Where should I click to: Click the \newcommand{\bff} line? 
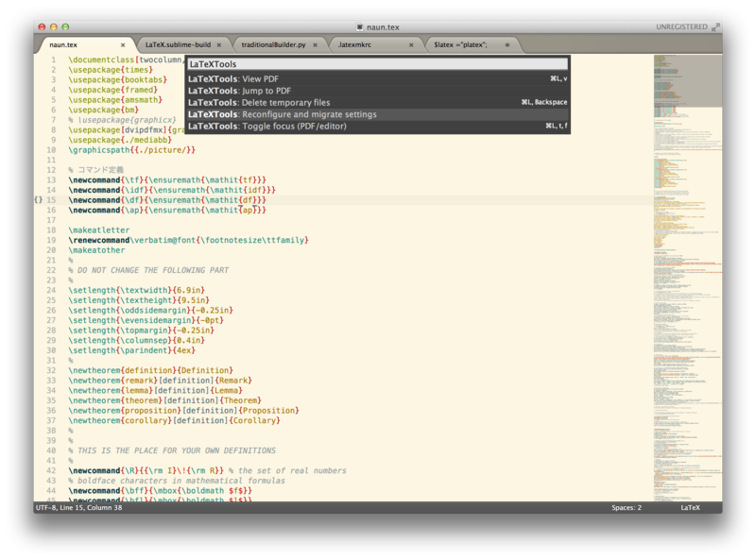click(x=160, y=491)
